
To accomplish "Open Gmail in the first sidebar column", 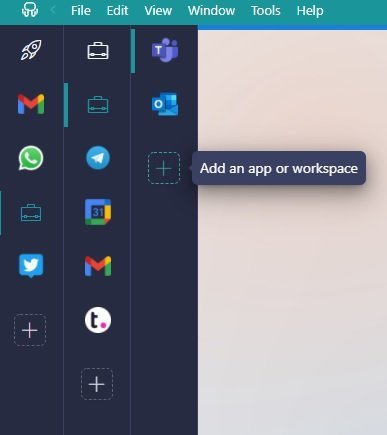I will click(x=31, y=104).
